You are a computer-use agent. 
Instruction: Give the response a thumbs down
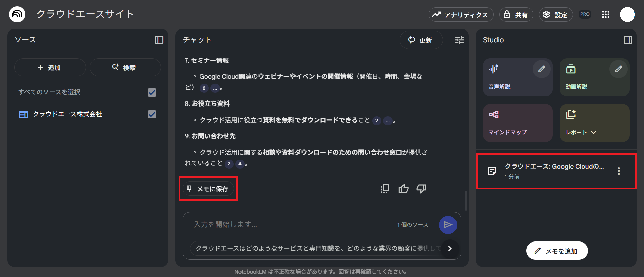pos(421,189)
